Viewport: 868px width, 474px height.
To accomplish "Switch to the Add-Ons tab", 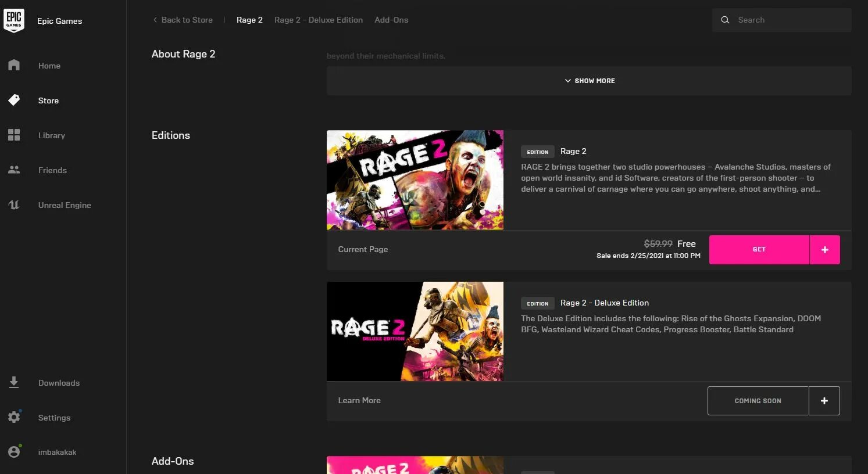I will click(x=391, y=20).
